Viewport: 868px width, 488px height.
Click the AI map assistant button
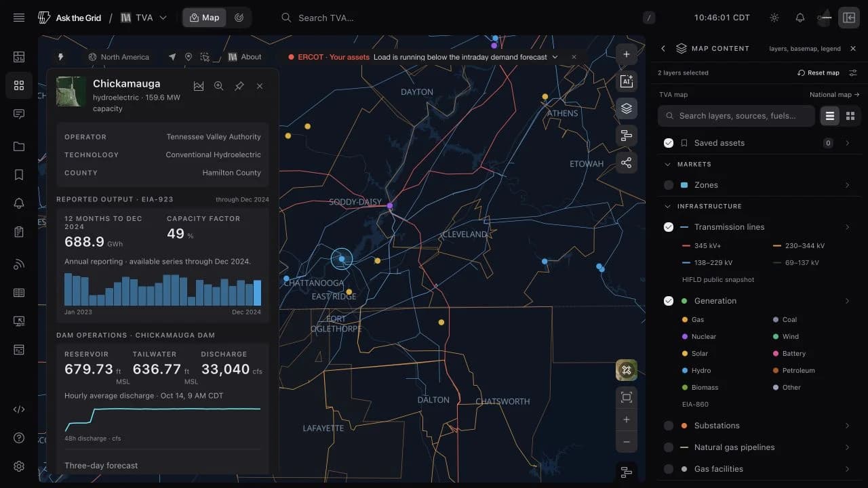627,81
